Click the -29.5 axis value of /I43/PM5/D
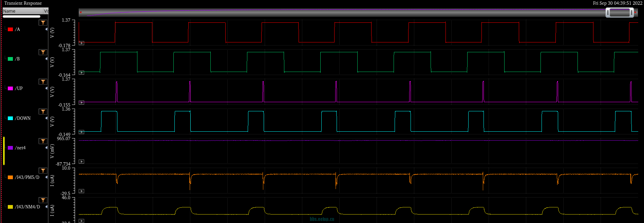644x223 pixels. (x=65, y=193)
